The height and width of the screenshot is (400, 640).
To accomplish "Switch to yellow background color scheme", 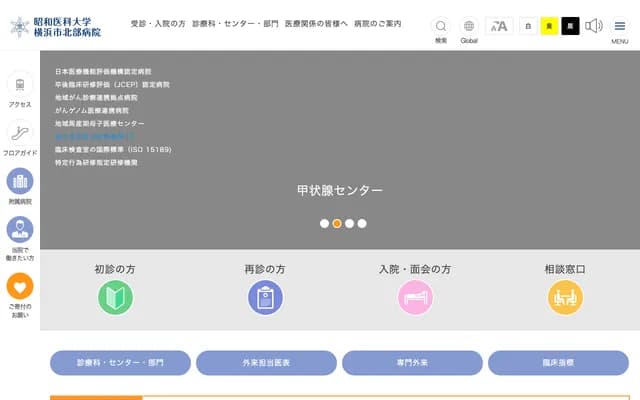I will tap(549, 26).
